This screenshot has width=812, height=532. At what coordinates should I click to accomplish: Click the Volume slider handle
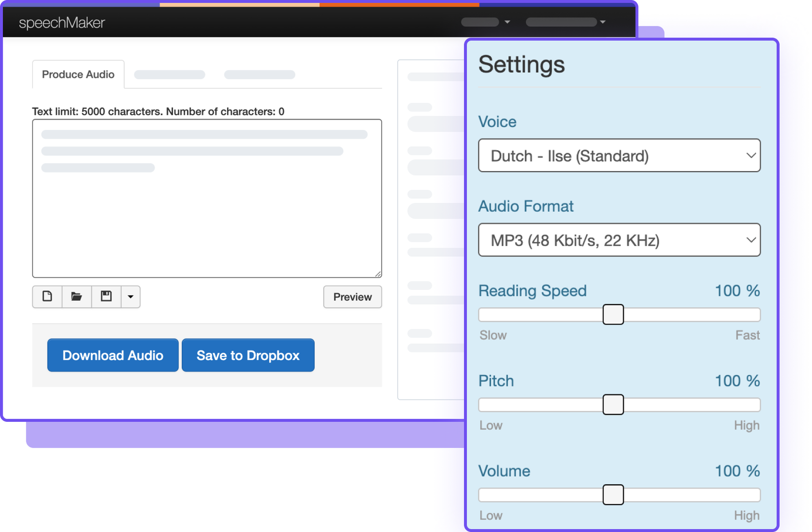tap(613, 494)
